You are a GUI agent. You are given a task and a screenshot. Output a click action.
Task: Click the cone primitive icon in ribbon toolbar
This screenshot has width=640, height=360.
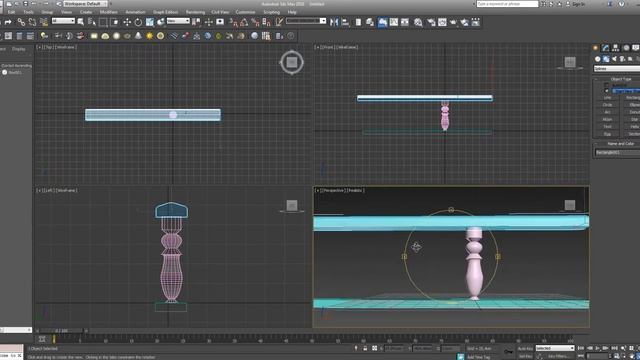coord(138,36)
